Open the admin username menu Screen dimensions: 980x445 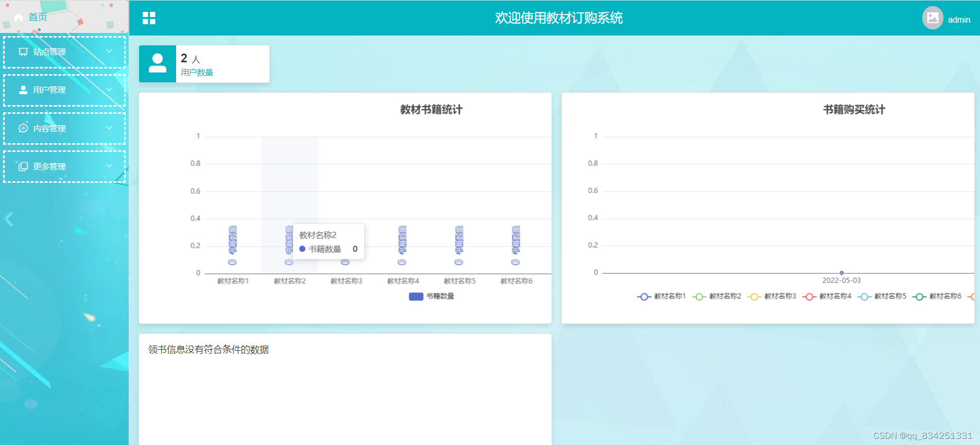(959, 20)
